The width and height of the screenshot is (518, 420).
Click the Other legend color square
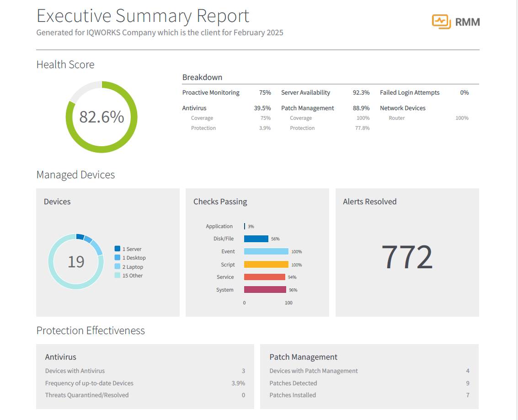pos(117,276)
